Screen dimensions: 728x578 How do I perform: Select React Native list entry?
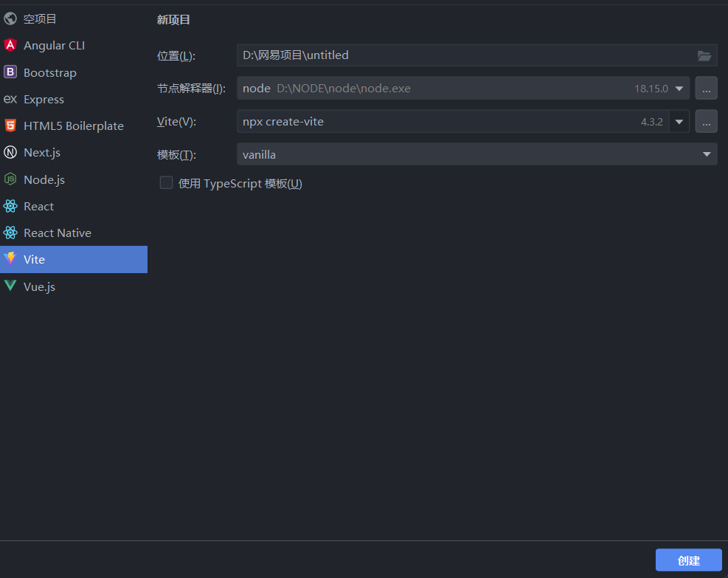(74, 233)
